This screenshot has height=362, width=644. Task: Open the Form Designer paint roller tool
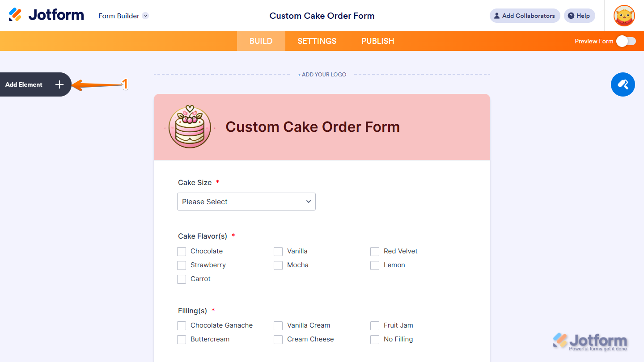623,84
